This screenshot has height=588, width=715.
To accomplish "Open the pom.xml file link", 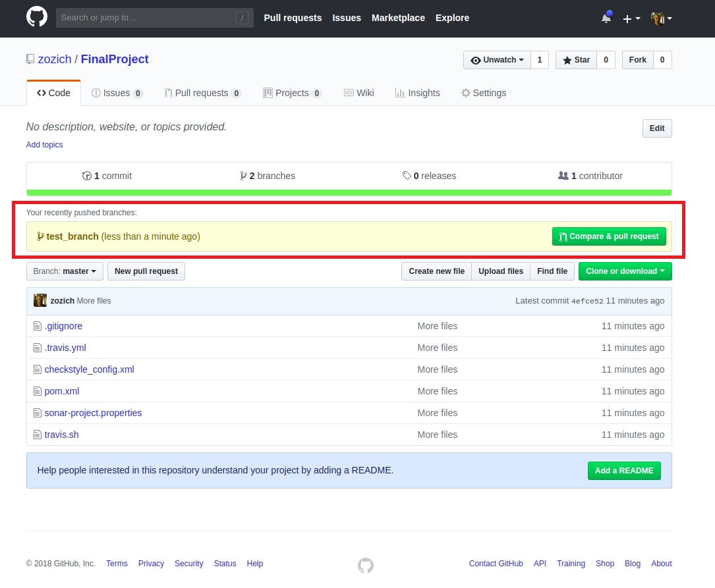I will [x=62, y=391].
